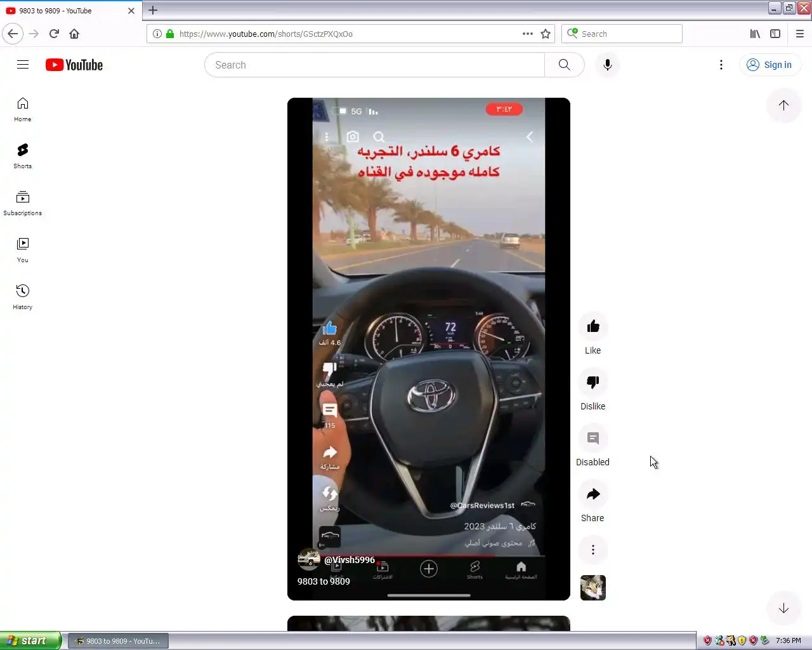
Task: Open the YouTube guide hamburger menu
Action: pos(23,65)
